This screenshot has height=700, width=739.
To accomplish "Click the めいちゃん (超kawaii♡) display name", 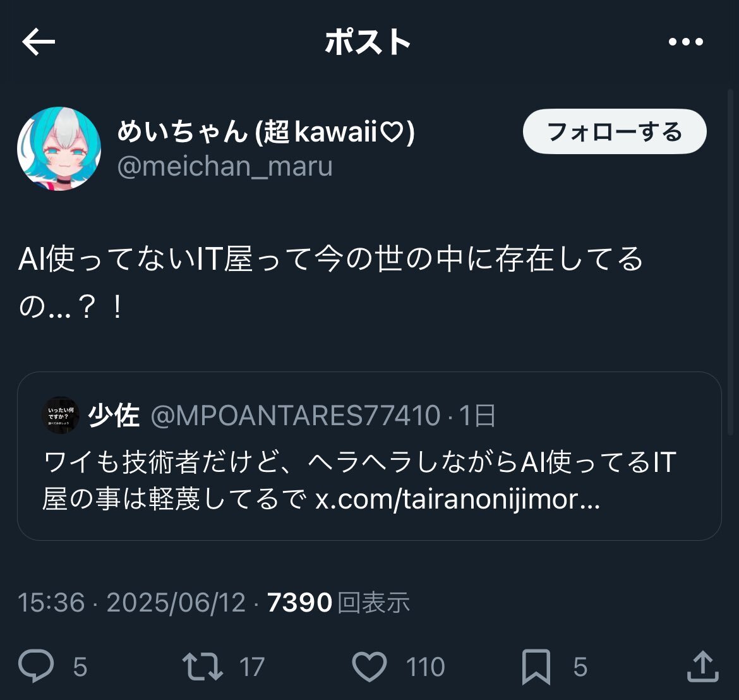I will tap(266, 131).
